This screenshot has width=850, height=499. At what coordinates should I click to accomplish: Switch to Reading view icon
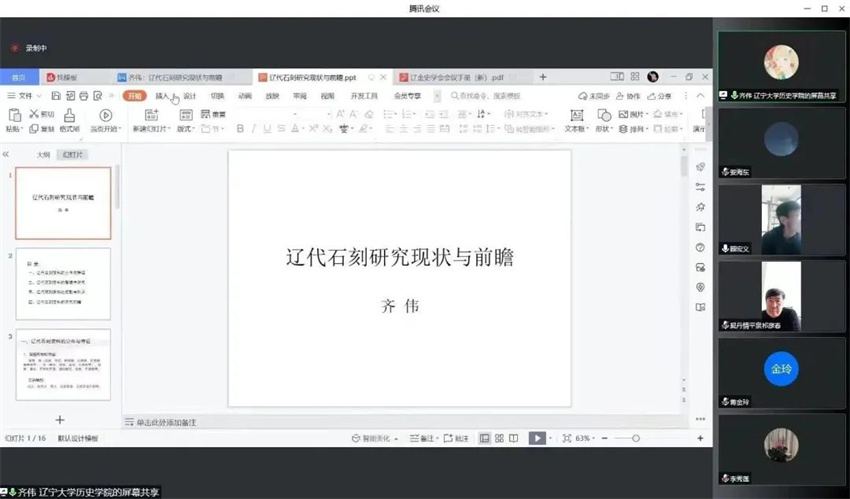513,438
